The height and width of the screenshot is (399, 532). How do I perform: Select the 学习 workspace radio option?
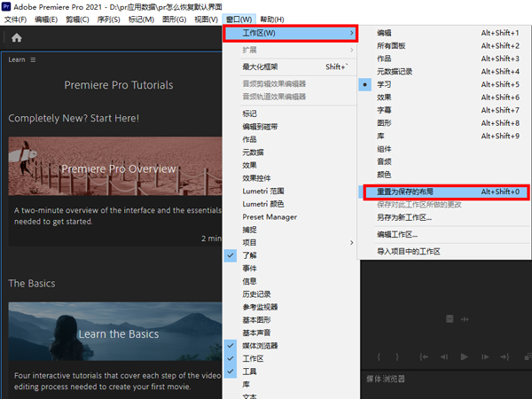[384, 84]
